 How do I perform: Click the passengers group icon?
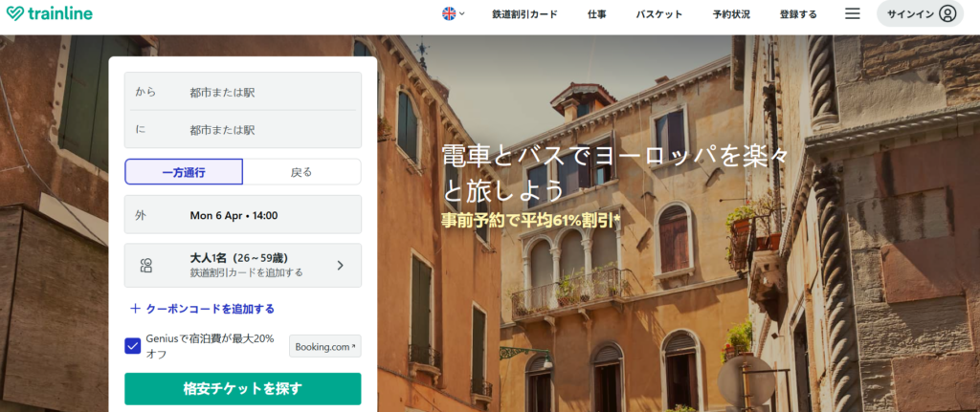tap(146, 266)
